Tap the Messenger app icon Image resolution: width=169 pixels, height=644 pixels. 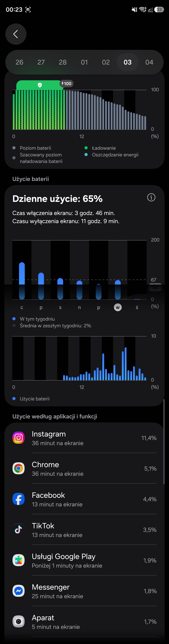(18, 591)
